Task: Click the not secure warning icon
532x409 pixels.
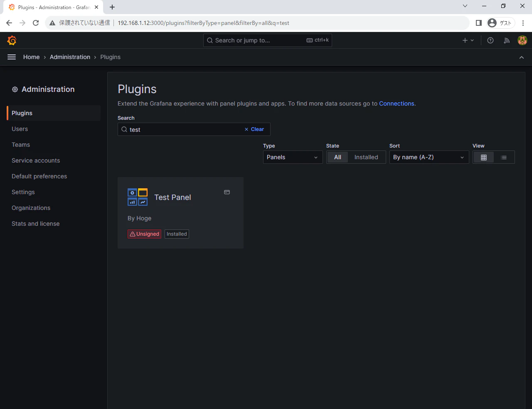Action: [x=52, y=23]
